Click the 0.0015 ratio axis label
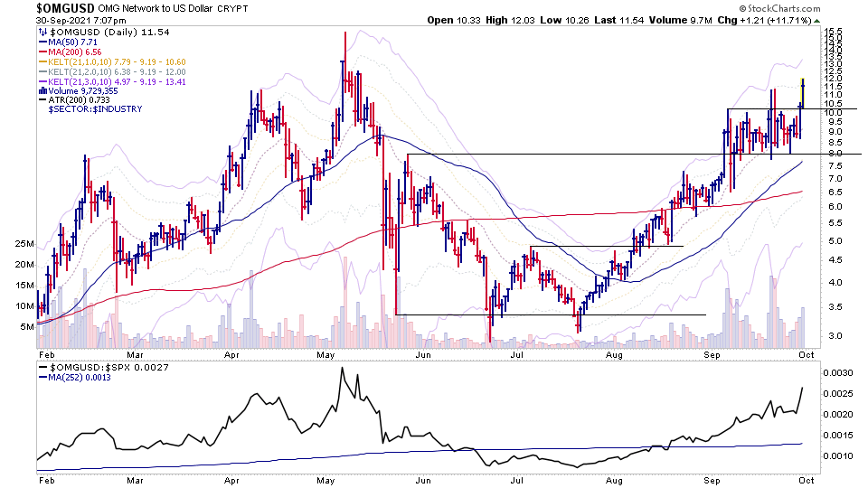868x488 pixels. (x=838, y=436)
